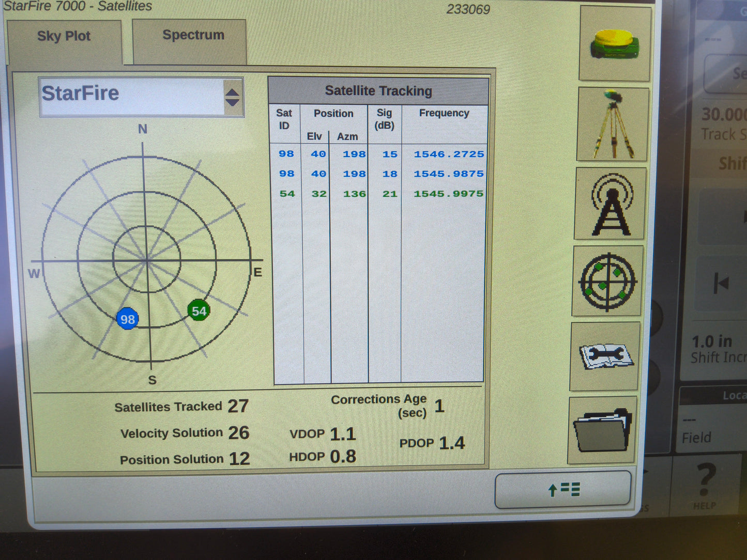Click the Satellites Tracked value 27

(238, 406)
